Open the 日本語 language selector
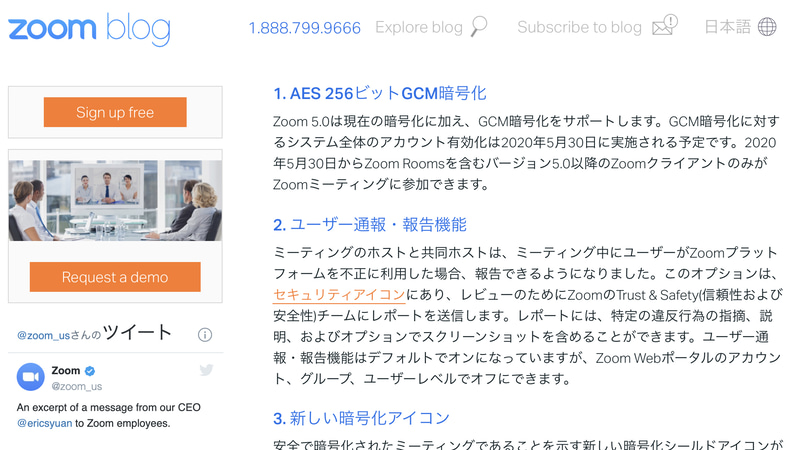800x450 pixels. [727, 27]
